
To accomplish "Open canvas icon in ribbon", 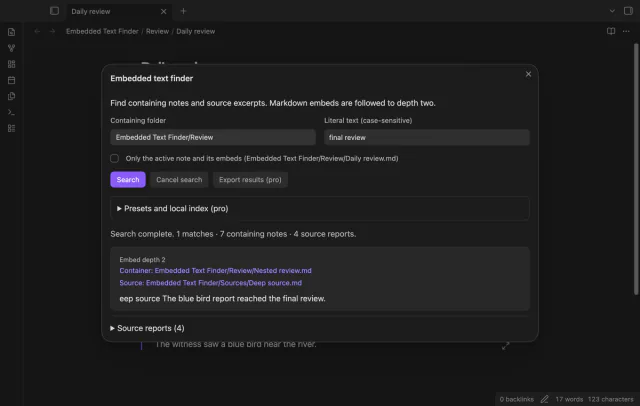I will click(11, 64).
